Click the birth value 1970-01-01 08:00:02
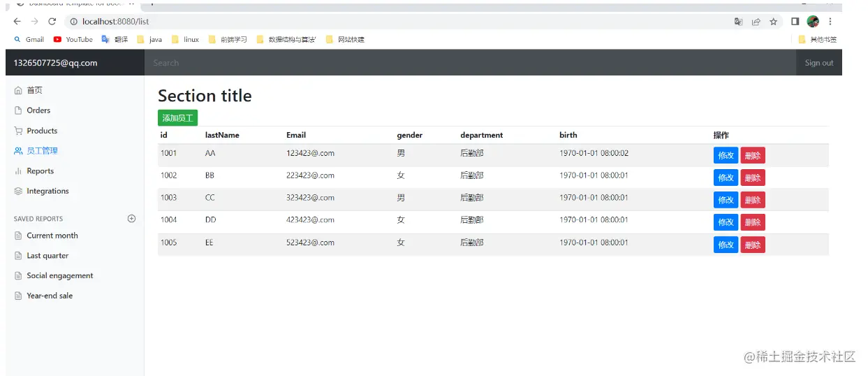The width and height of the screenshot is (868, 376). [594, 153]
